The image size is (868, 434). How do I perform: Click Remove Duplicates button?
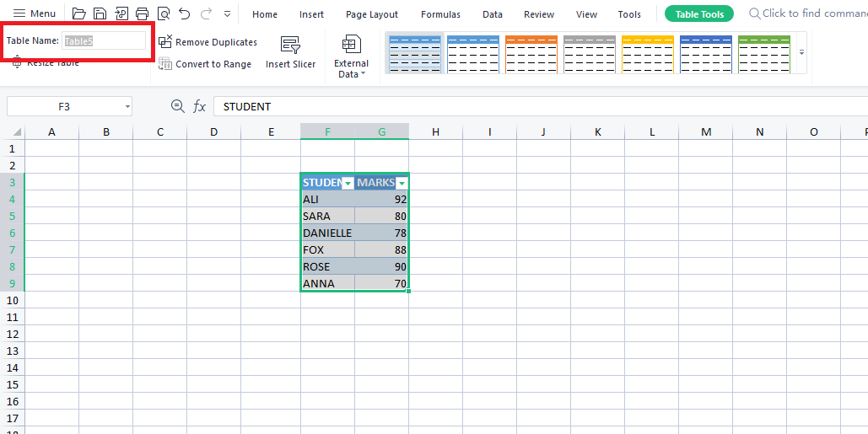pyautogui.click(x=208, y=42)
